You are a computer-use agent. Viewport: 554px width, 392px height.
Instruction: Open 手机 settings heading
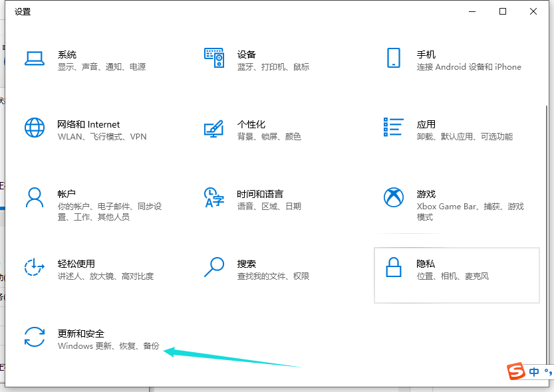[x=426, y=54]
